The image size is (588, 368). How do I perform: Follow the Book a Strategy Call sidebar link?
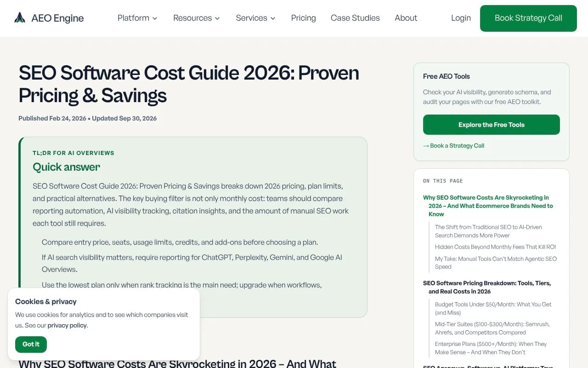pos(453,145)
